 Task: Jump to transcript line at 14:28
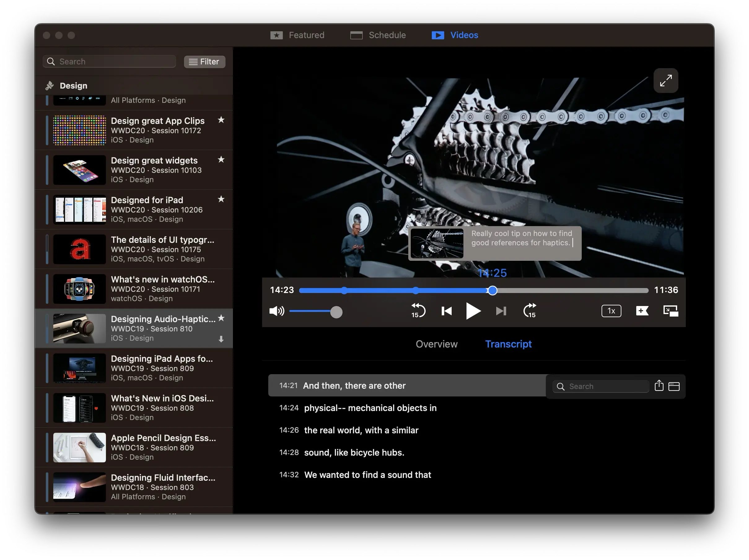(354, 453)
